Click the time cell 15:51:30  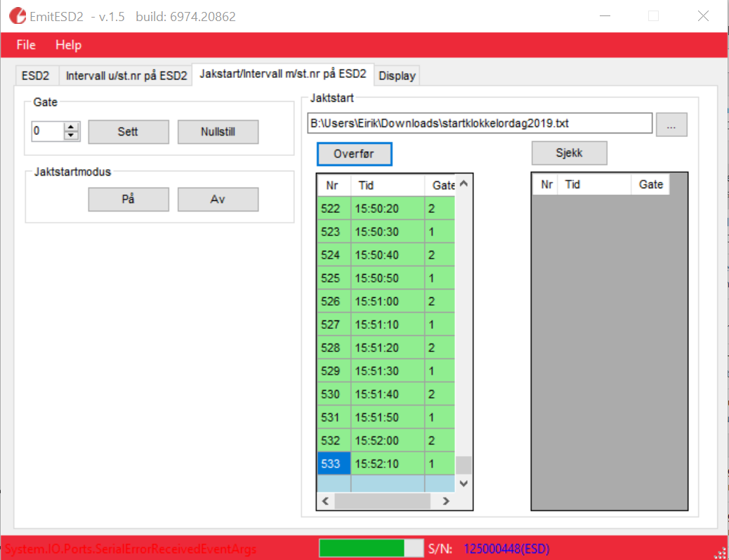coord(388,371)
